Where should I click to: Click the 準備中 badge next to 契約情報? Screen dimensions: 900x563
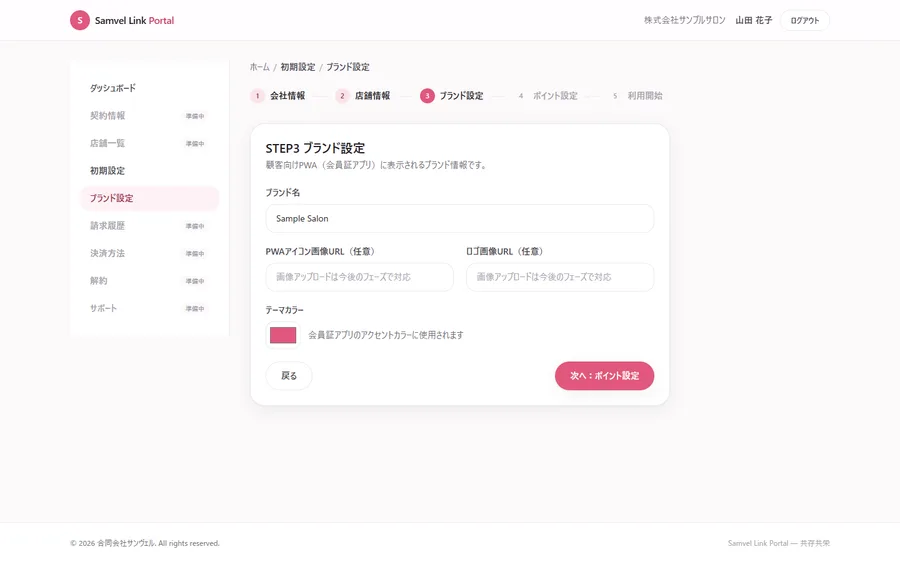[x=195, y=116]
